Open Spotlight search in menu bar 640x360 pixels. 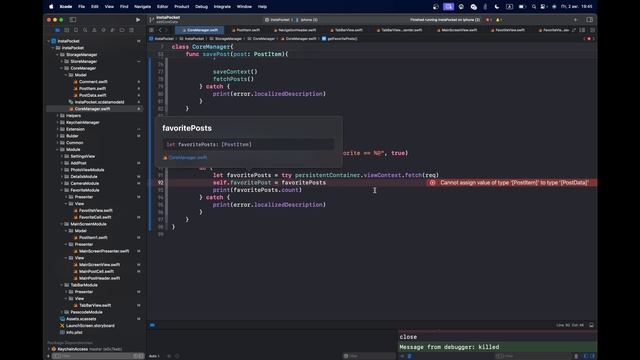tap(533, 7)
